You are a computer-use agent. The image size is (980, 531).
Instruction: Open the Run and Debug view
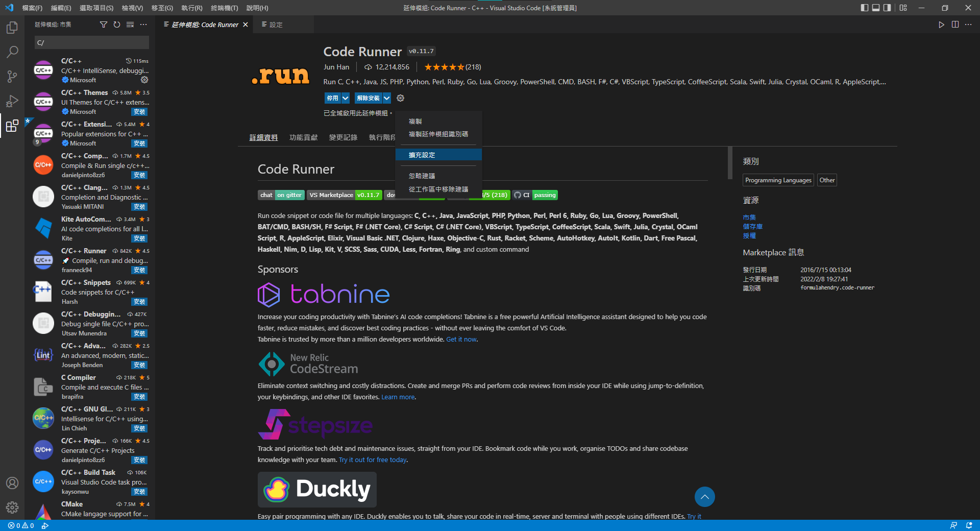[12, 101]
